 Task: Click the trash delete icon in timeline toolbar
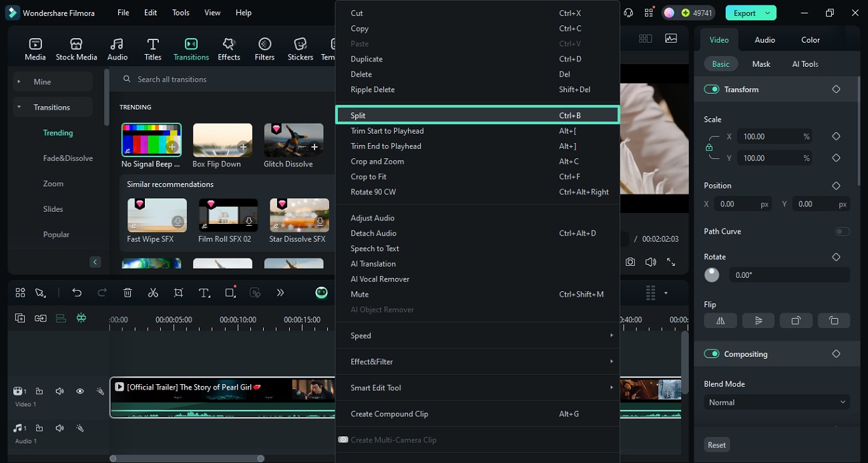128,293
